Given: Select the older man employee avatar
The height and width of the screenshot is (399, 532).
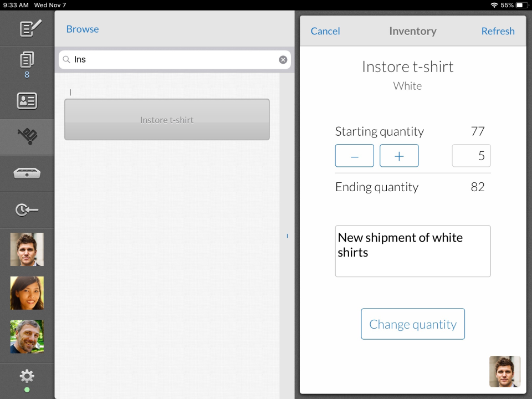Looking at the screenshot, I should coord(27,336).
